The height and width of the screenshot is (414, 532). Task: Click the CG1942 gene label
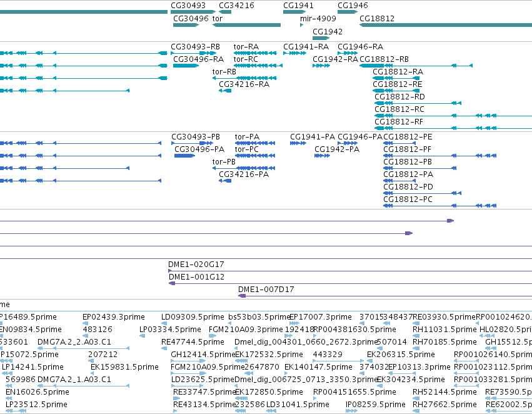point(328,32)
